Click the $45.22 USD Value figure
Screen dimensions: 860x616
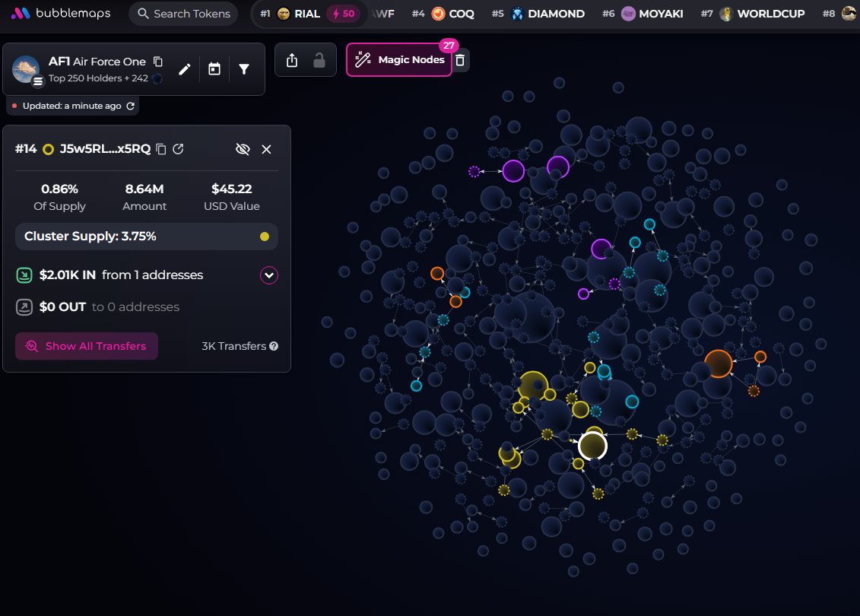pos(231,189)
